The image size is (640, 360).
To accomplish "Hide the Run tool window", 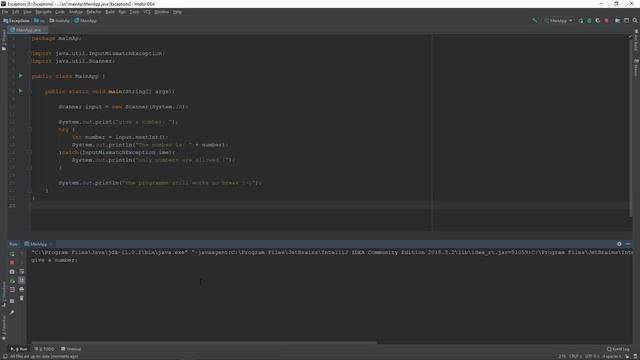I will [x=628, y=244].
